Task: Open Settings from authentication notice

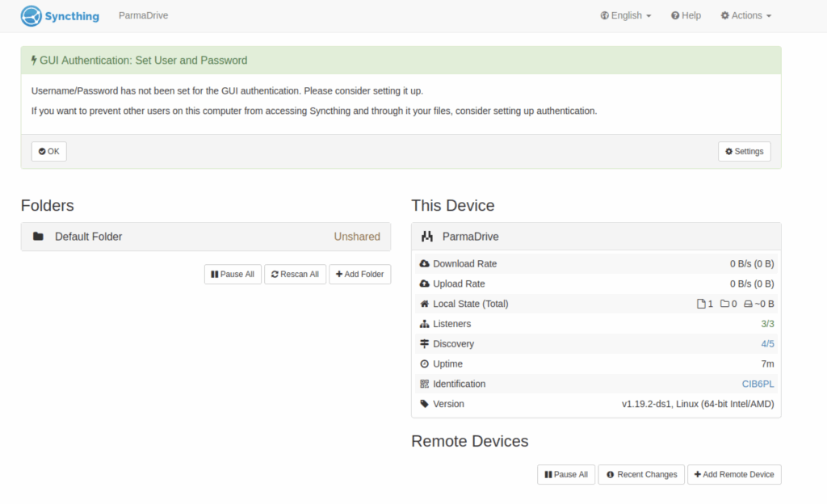Action: 744,151
